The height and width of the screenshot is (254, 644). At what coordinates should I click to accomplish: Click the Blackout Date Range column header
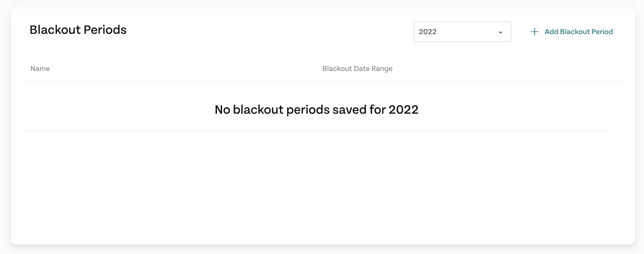click(x=357, y=69)
